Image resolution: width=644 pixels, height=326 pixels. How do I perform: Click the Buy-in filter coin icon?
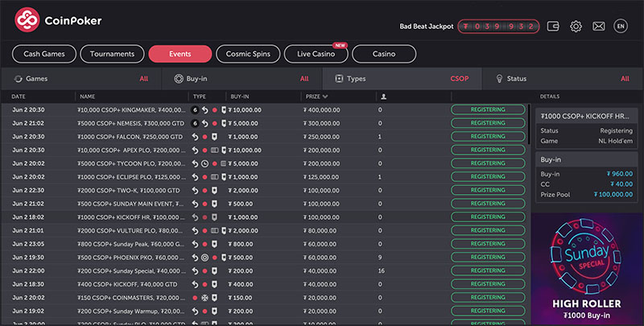(x=179, y=79)
